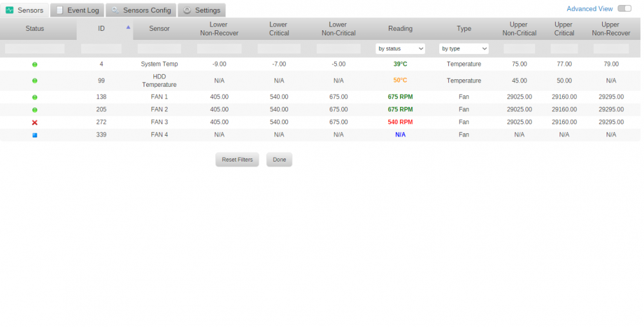Click the Sensors tab pulse icon
The width and height of the screenshot is (644, 327).
point(10,10)
